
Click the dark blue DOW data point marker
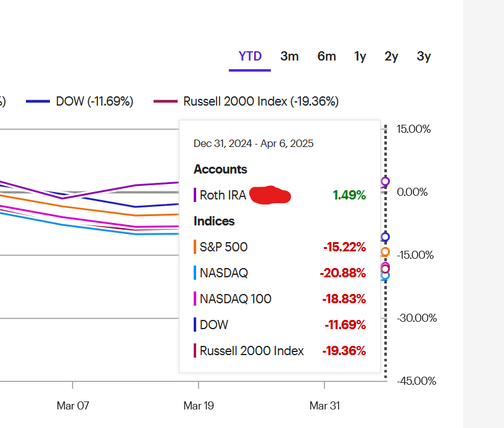[x=385, y=237]
